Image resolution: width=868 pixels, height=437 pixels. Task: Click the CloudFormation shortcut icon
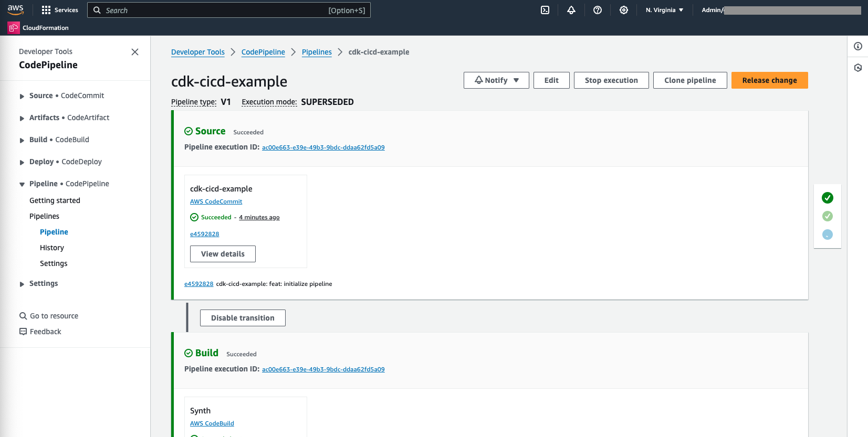(x=14, y=28)
